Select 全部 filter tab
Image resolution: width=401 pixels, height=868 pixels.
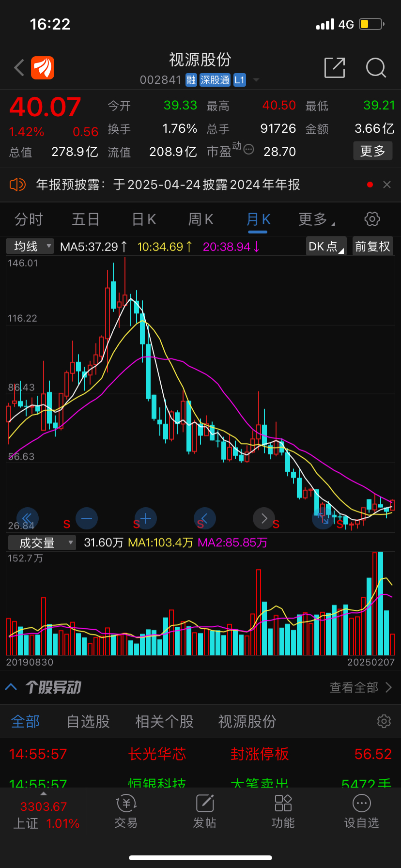click(x=26, y=721)
